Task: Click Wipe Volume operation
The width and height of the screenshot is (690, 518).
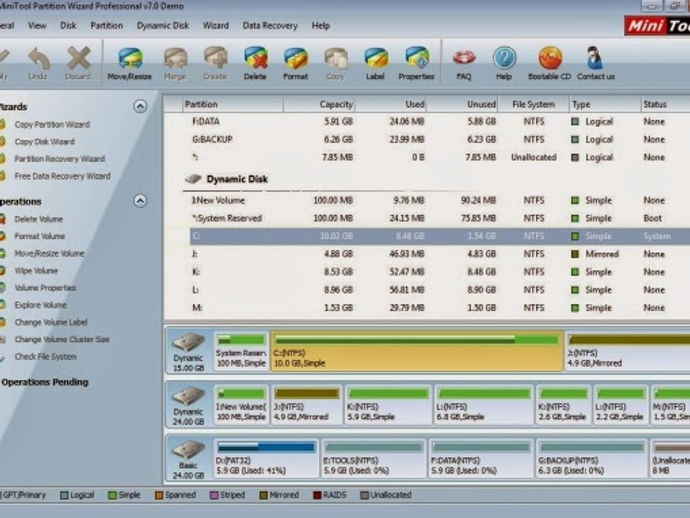Action: [x=36, y=271]
